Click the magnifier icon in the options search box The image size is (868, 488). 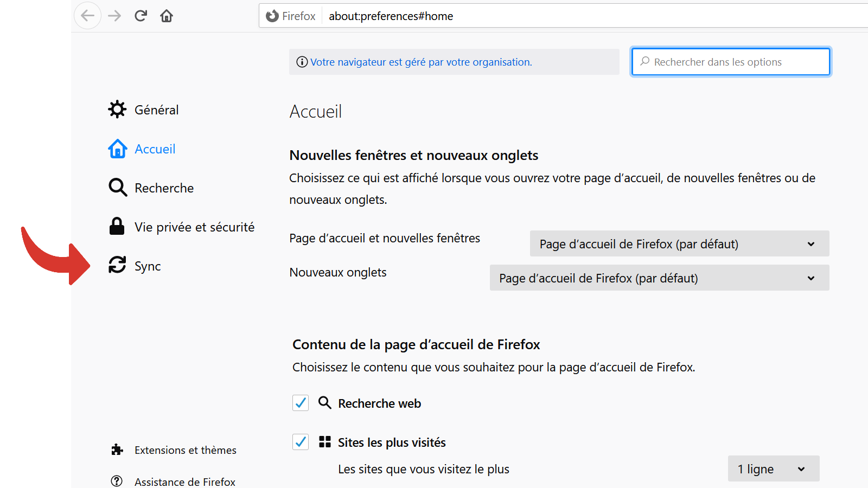point(644,61)
